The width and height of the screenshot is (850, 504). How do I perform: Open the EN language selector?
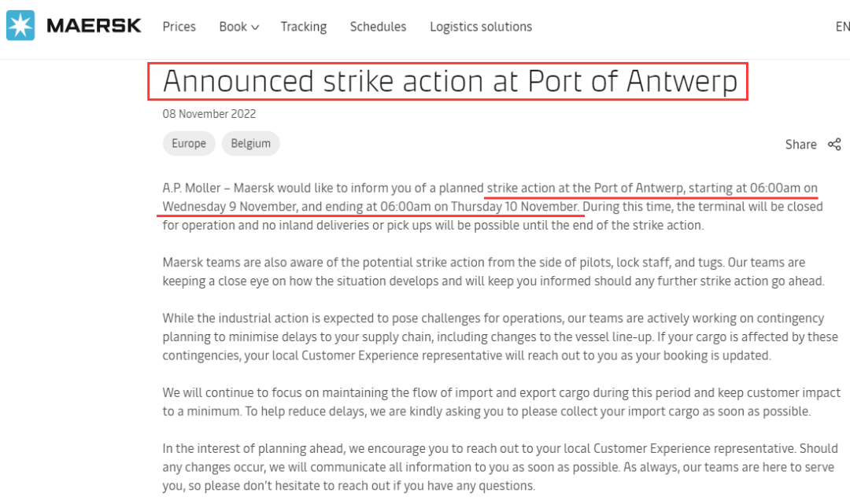click(x=842, y=27)
